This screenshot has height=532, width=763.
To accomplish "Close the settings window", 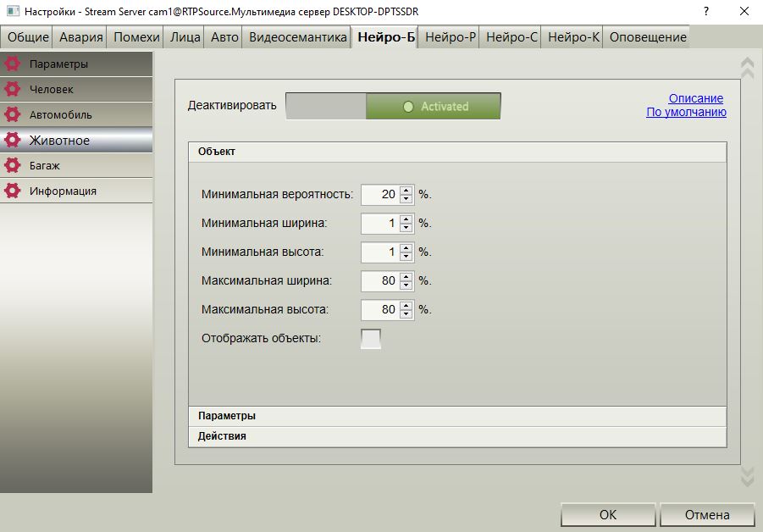I will (x=744, y=11).
